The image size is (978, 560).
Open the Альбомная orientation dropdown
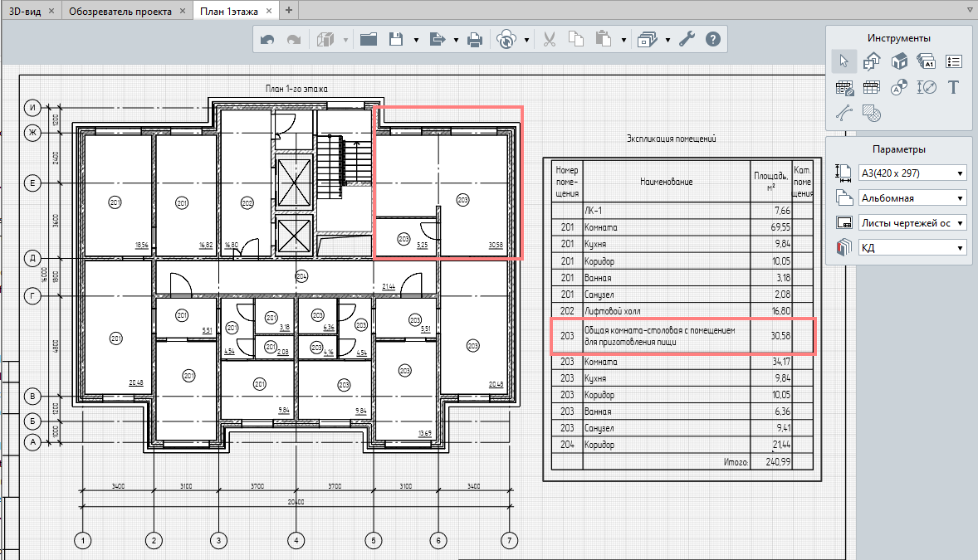912,198
